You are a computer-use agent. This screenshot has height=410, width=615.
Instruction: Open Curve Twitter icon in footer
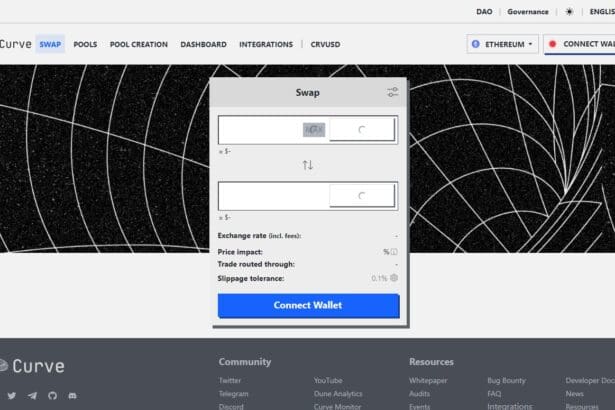pos(12,395)
